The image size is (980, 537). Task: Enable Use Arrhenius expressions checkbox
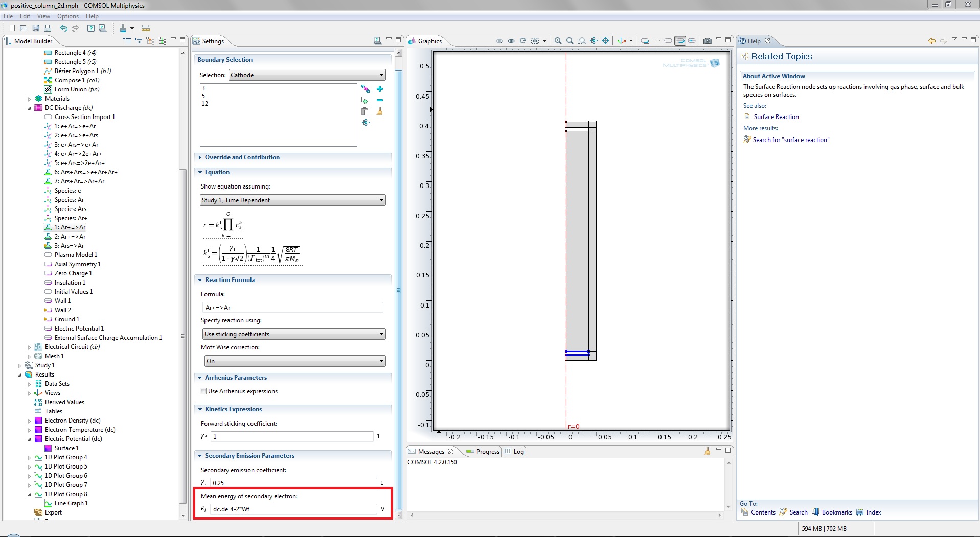pyautogui.click(x=203, y=391)
